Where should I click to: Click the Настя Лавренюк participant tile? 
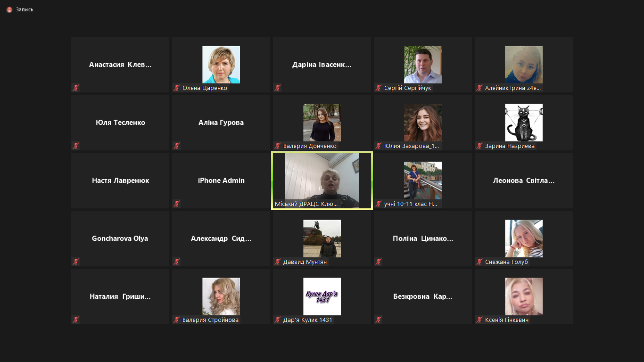pos(120,181)
